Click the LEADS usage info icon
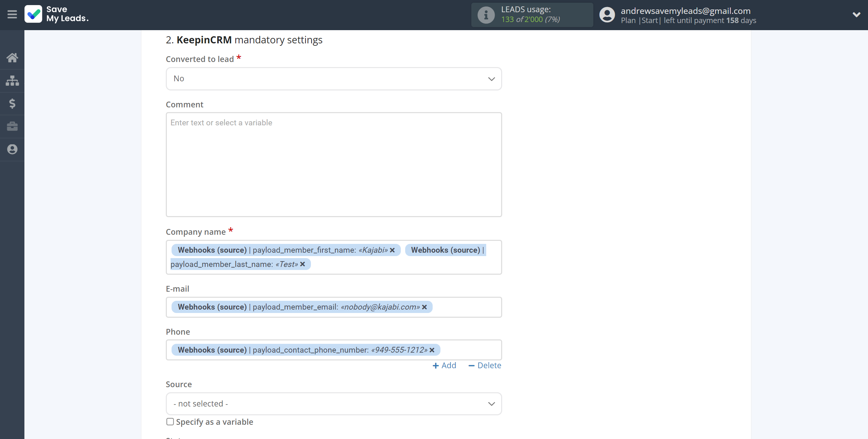 tap(486, 15)
